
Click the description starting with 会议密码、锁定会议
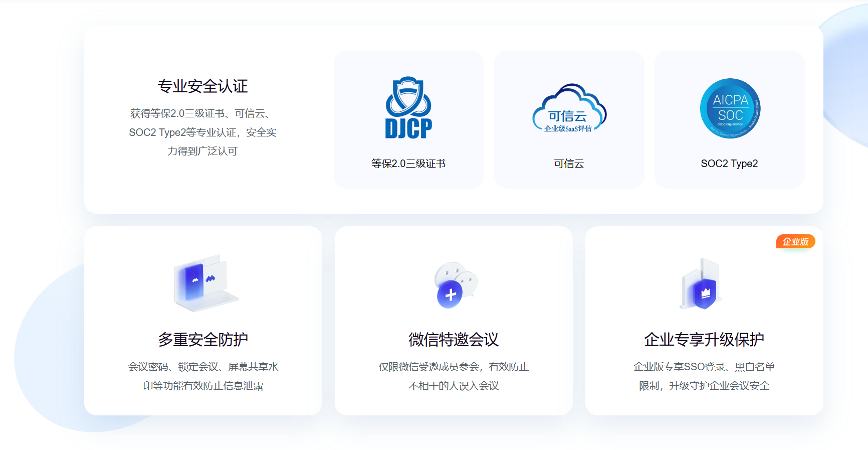click(x=203, y=376)
